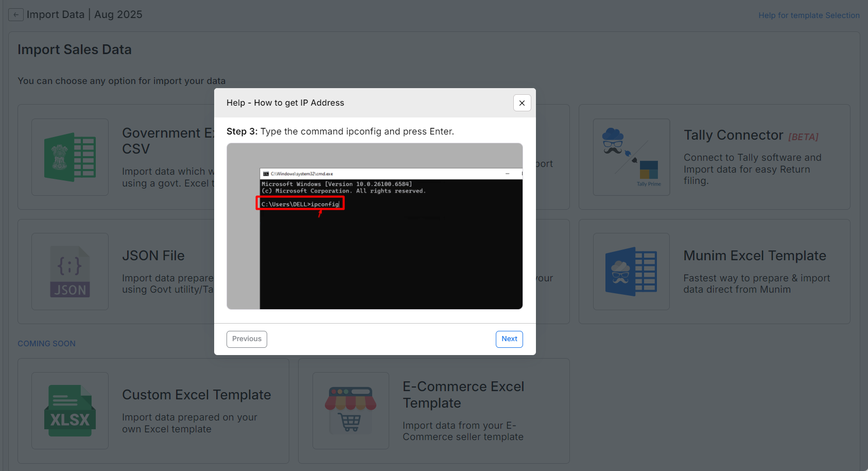Viewport: 868px width, 471px height.
Task: Click the back arrow beside Import Data
Action: 16,15
